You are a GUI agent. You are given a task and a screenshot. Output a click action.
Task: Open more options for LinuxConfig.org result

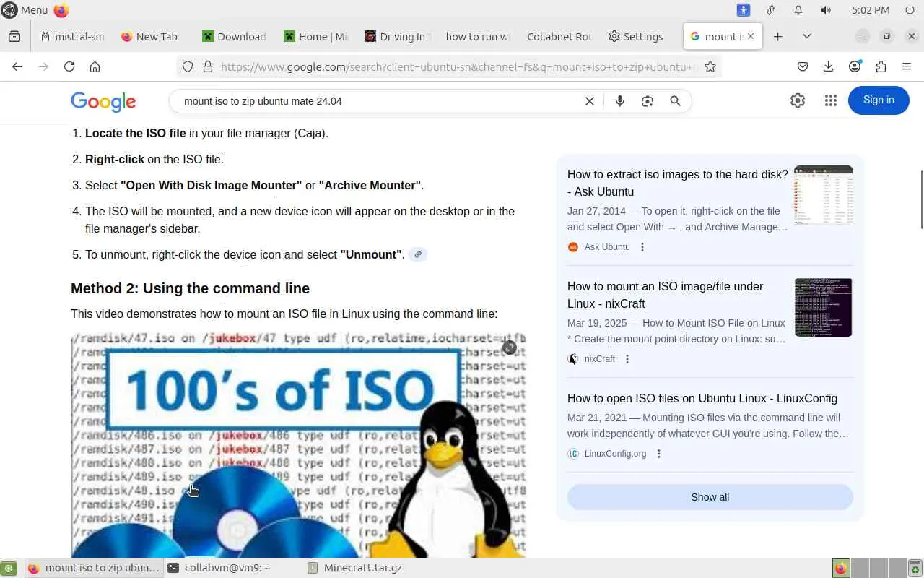coord(658,454)
